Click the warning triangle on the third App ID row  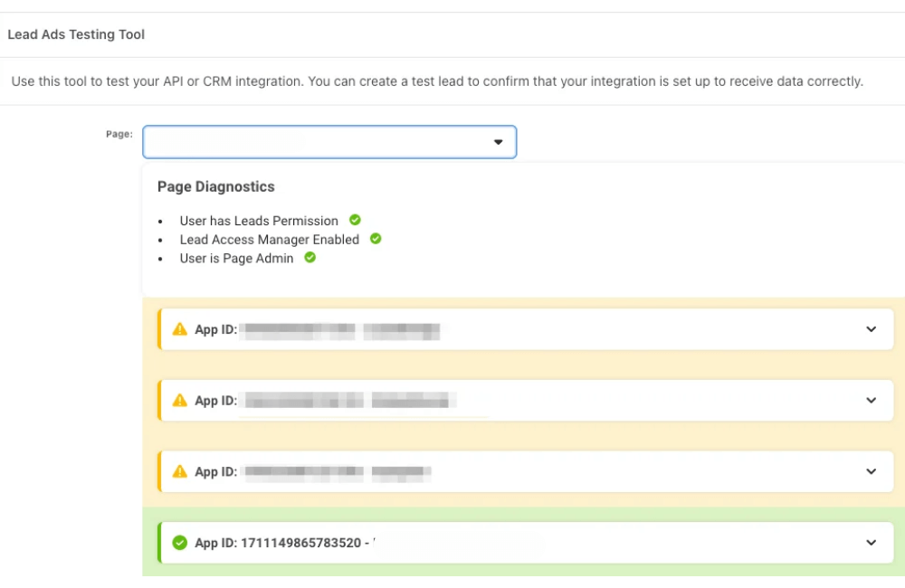(180, 471)
